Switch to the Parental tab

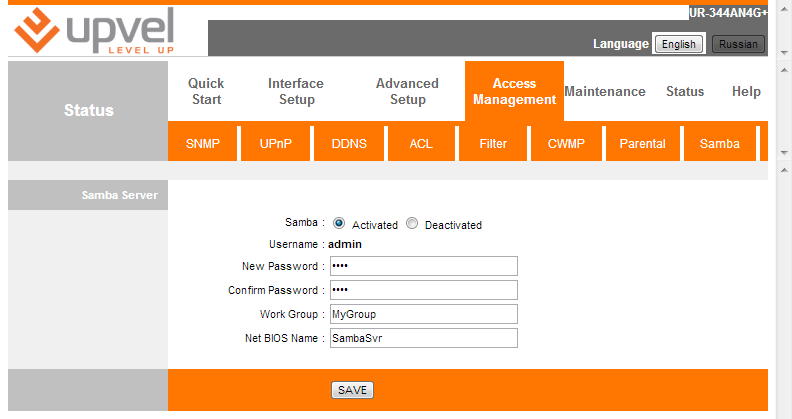[642, 143]
